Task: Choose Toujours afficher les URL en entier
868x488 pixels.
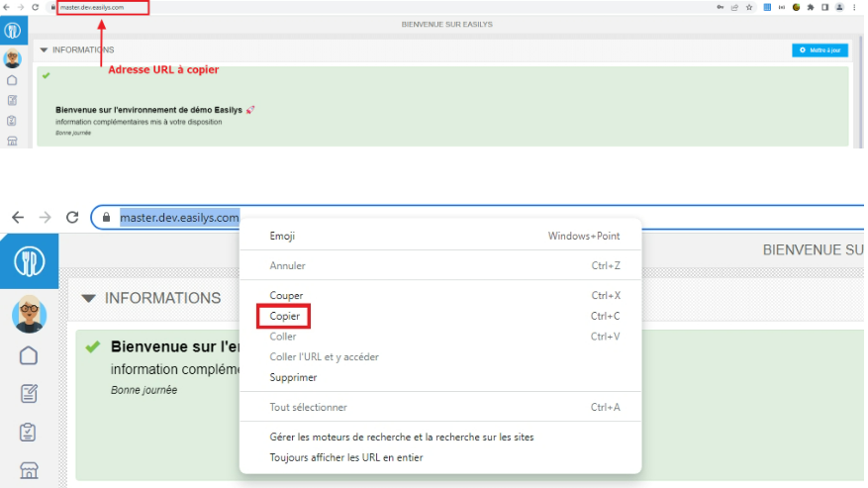Action: click(440, 457)
